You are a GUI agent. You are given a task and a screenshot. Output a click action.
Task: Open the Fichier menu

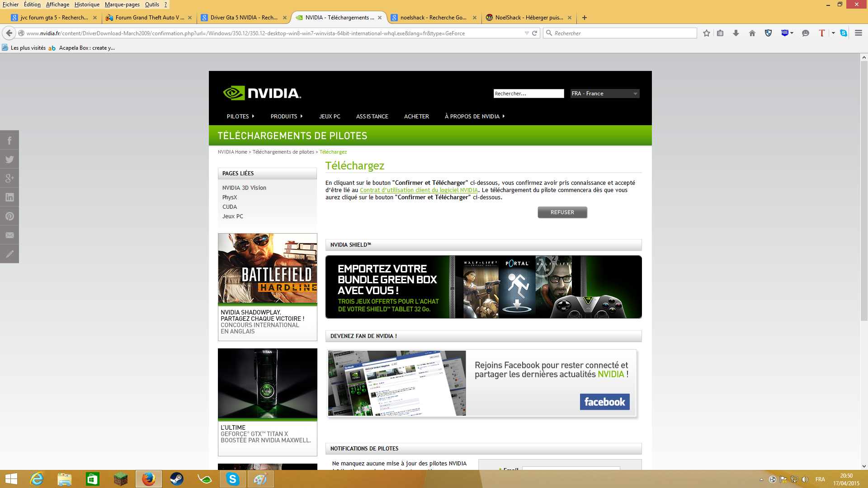tap(10, 5)
